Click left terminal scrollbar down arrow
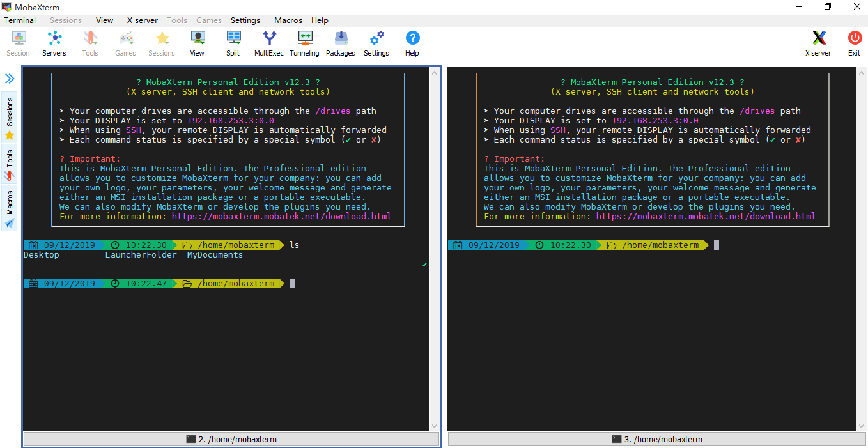Image resolution: width=868 pixels, height=448 pixels. pos(435,426)
